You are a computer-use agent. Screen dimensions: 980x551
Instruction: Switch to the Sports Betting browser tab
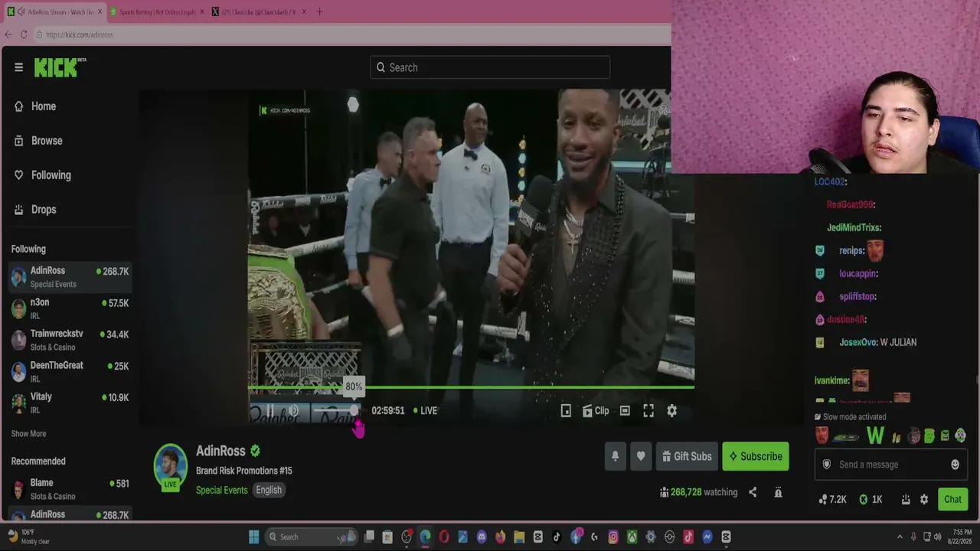point(156,11)
